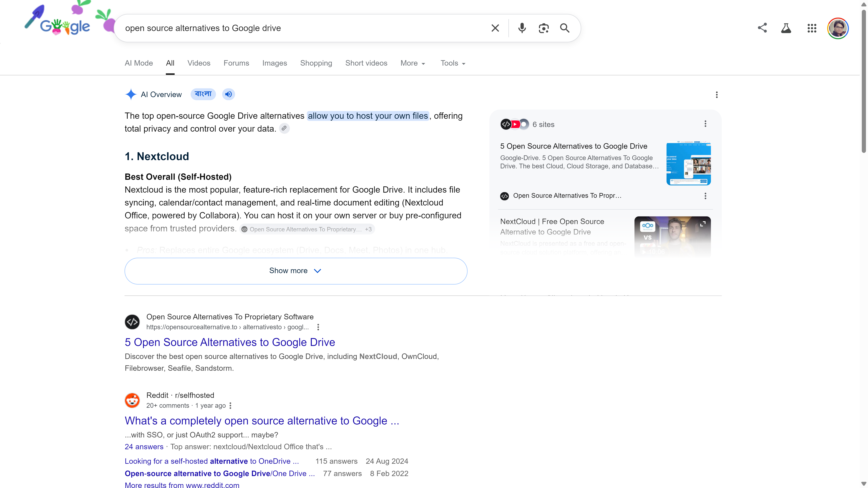Click the AI Overview sparkle icon
868x488 pixels.
click(x=131, y=94)
